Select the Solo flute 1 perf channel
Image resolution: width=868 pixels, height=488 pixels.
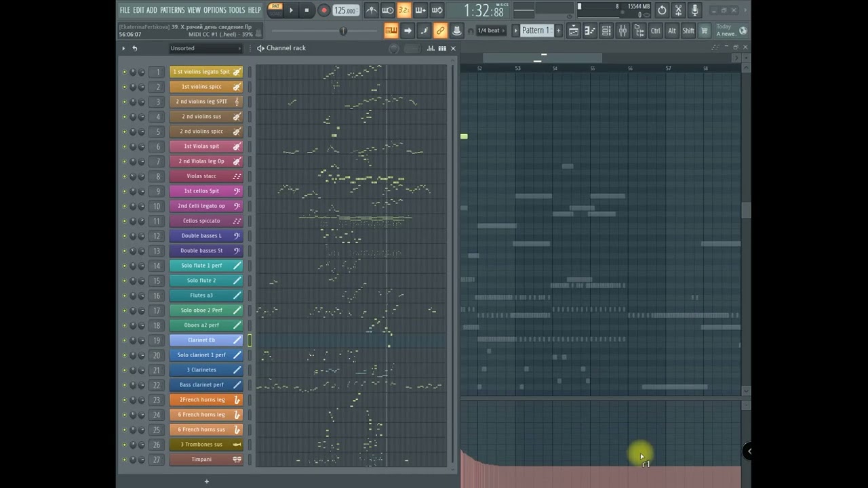click(x=206, y=266)
